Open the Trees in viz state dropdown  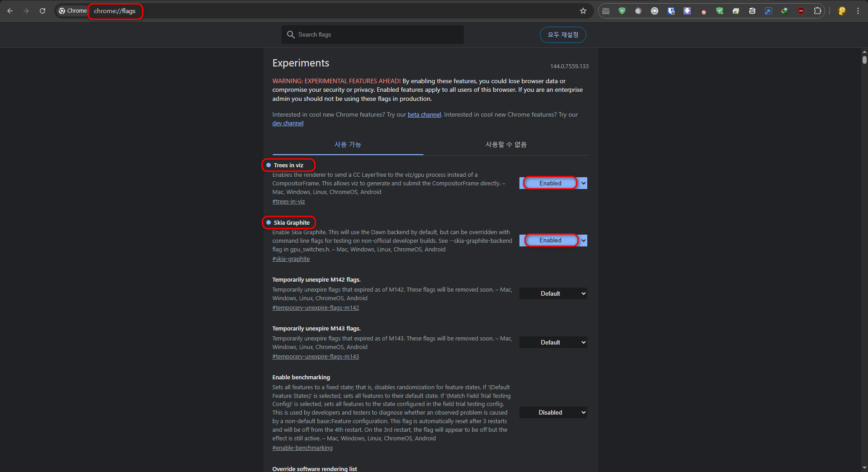pyautogui.click(x=553, y=183)
